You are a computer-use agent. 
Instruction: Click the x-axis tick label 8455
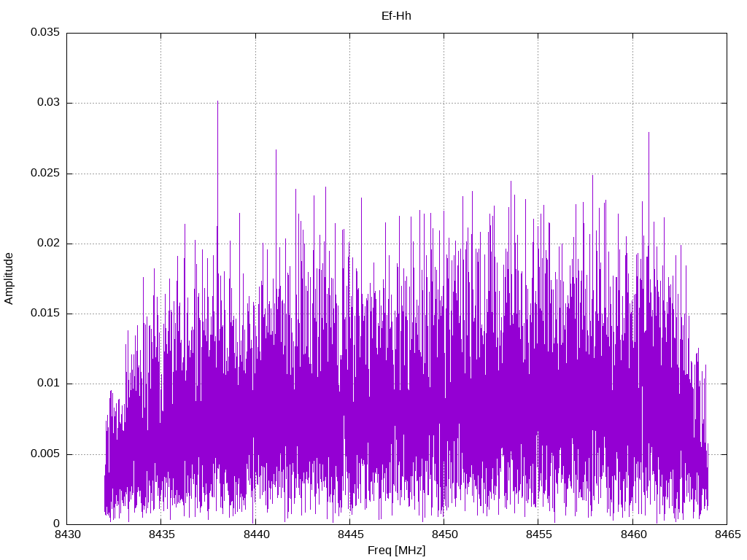[x=538, y=534]
